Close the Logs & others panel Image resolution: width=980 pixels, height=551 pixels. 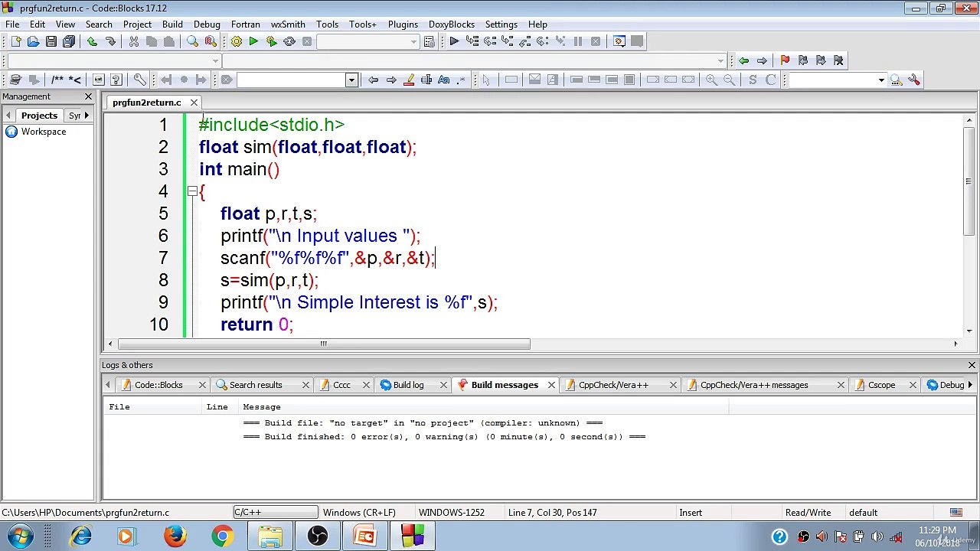point(972,365)
